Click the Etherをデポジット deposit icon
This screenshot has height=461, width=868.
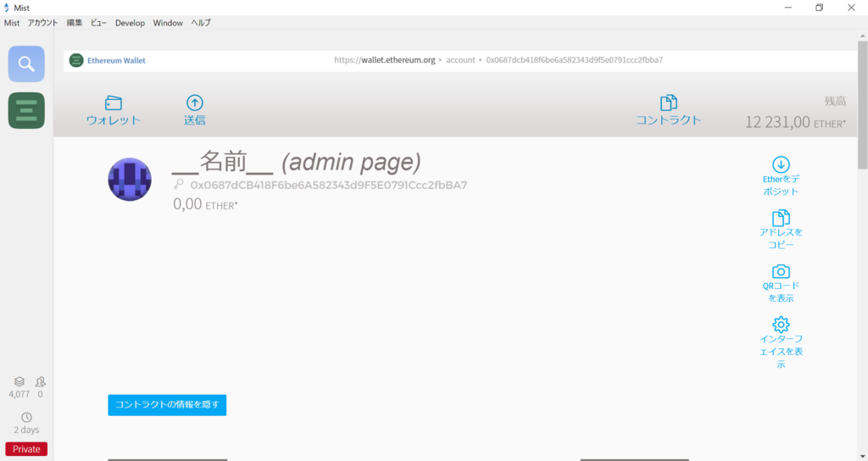781,164
